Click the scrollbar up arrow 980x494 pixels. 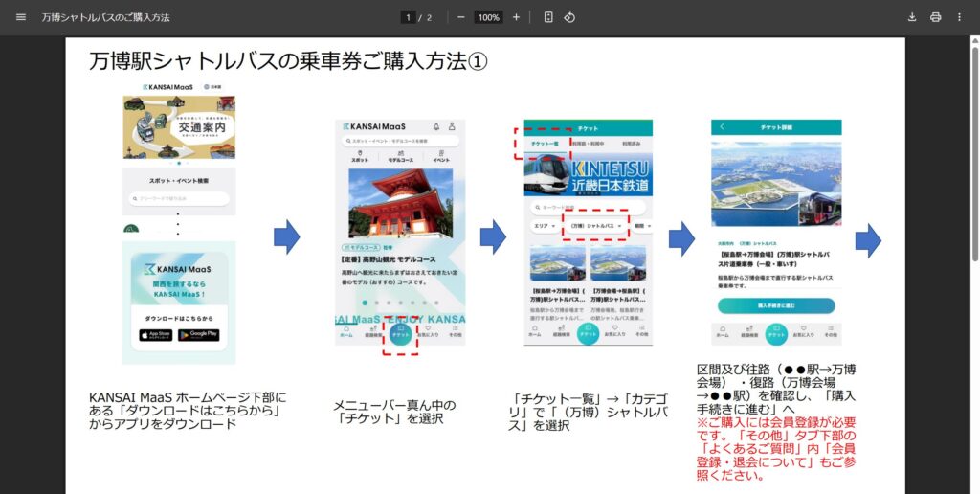coord(974,40)
